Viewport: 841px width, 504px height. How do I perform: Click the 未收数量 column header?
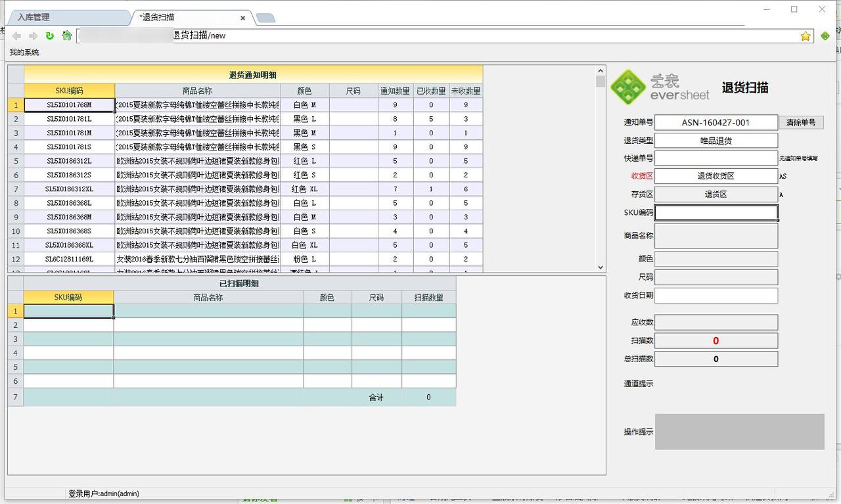tap(466, 91)
